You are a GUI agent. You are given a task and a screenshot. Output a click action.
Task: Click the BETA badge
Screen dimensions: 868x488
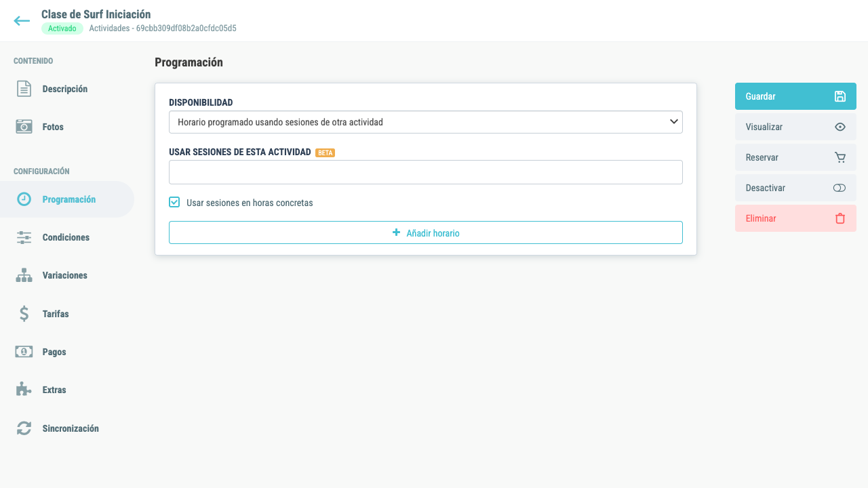325,152
